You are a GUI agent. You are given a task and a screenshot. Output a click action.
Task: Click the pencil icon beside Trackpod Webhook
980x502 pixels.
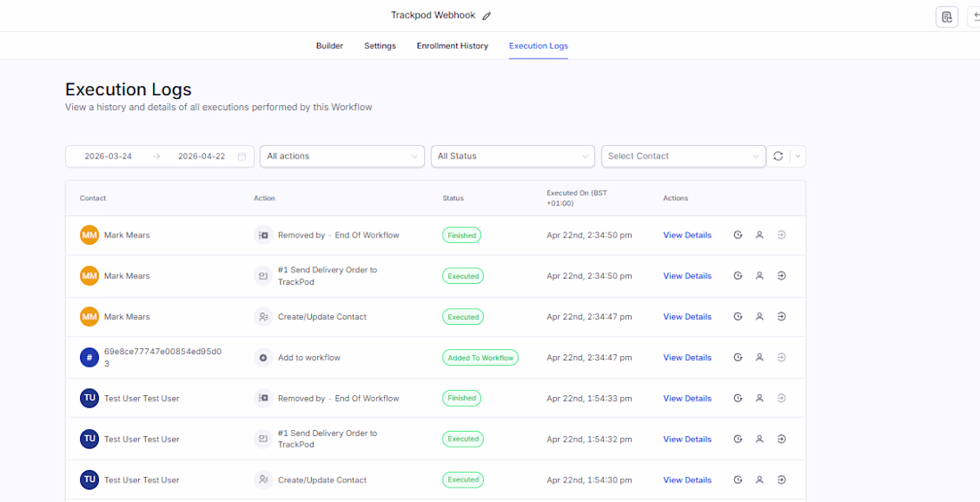pyautogui.click(x=486, y=16)
